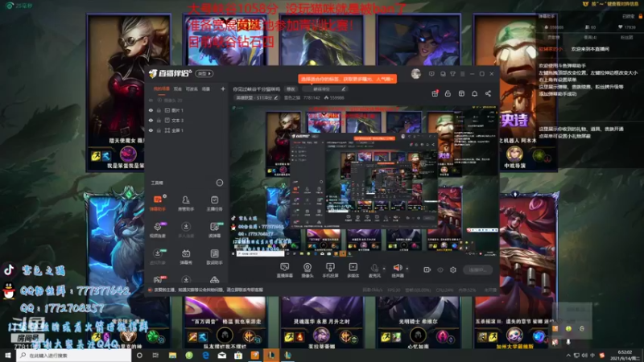Open the Windows Start menu

pyautogui.click(x=8, y=356)
